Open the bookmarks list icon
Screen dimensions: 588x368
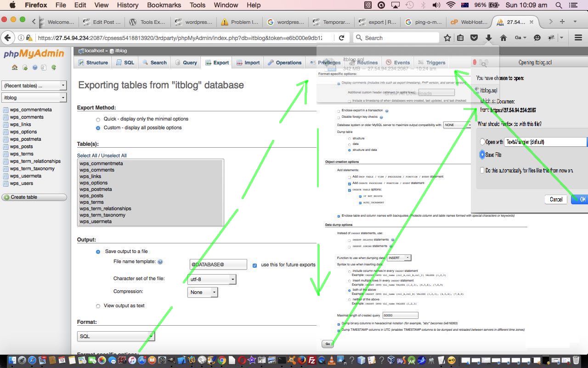point(460,38)
